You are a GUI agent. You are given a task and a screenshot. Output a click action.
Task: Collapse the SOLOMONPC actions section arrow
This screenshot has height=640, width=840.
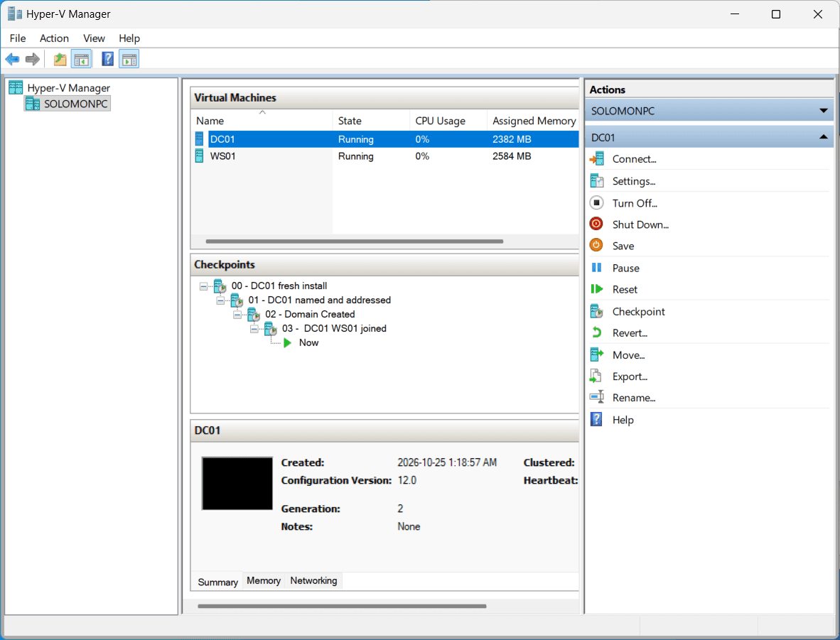pyautogui.click(x=824, y=111)
